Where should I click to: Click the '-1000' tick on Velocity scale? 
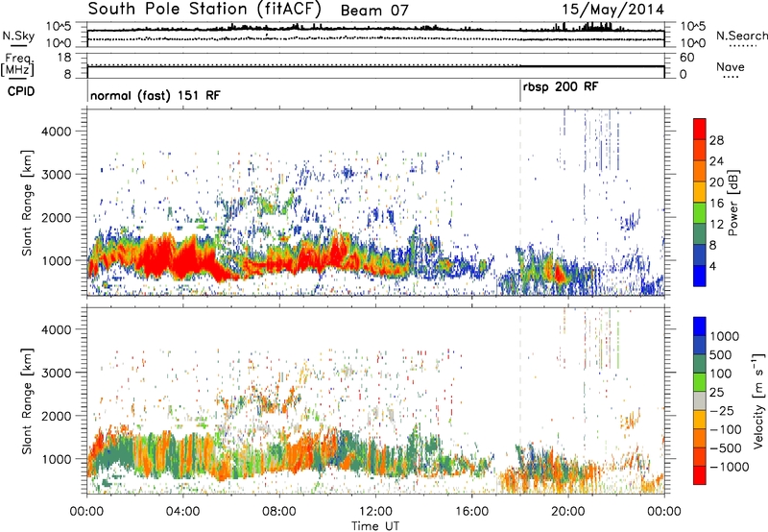click(x=730, y=467)
